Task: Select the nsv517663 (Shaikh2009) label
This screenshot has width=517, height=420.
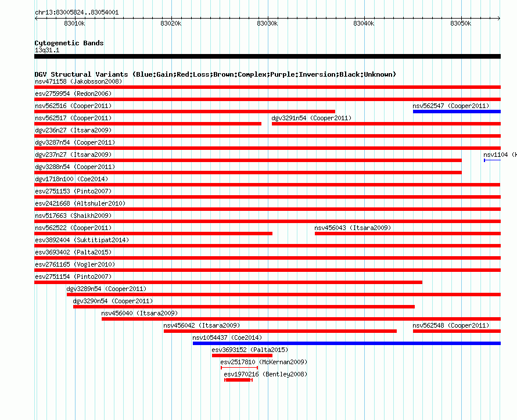Action: pos(74,216)
